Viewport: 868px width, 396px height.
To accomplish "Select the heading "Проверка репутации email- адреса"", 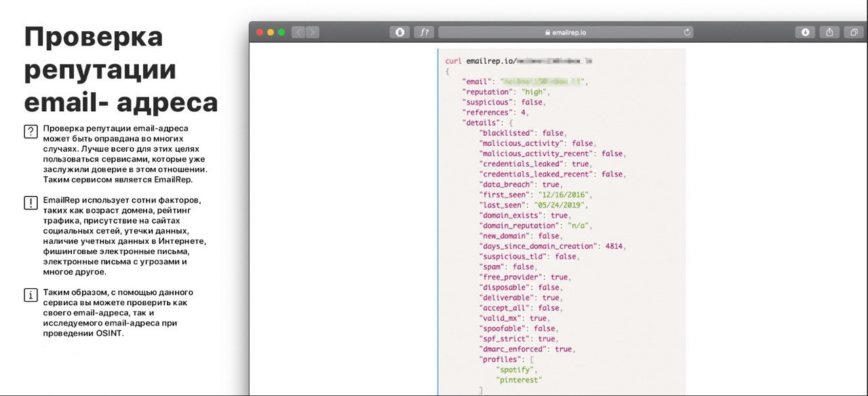I will point(121,69).
